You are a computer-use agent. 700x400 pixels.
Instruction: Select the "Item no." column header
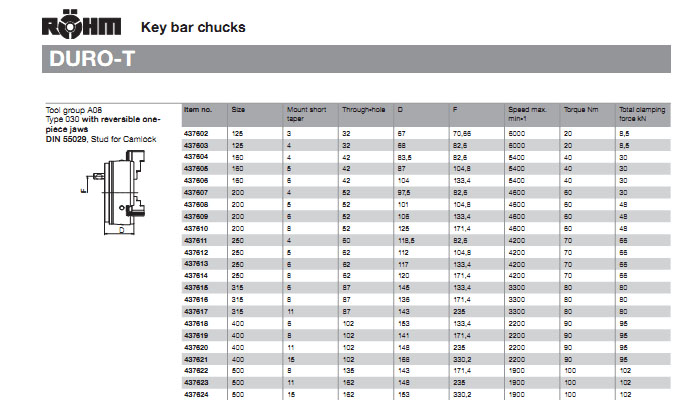198,108
